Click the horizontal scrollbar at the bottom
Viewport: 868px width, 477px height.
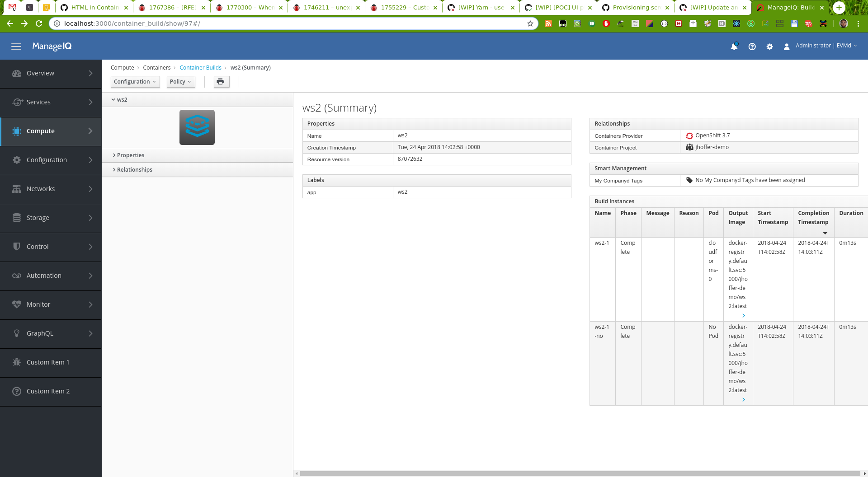tap(580, 473)
